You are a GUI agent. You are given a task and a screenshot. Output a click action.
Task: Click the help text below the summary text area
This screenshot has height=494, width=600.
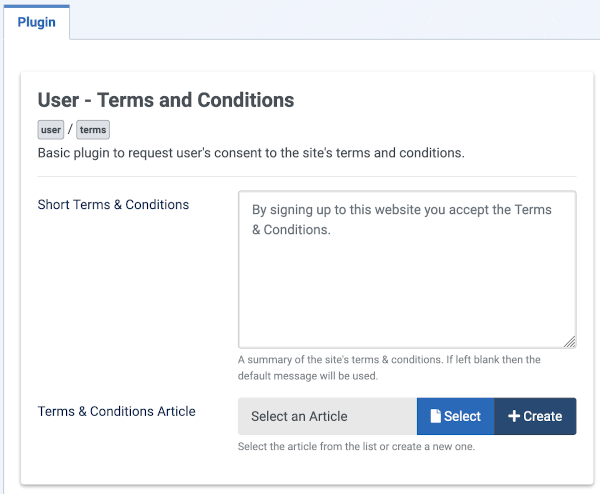(x=389, y=367)
